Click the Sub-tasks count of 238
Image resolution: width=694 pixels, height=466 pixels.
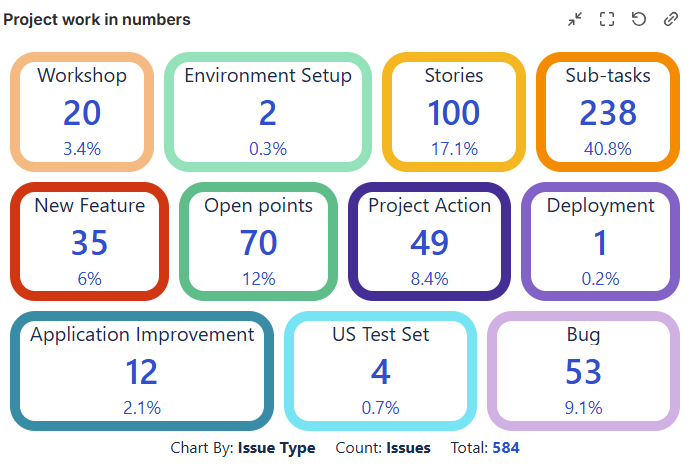[608, 113]
